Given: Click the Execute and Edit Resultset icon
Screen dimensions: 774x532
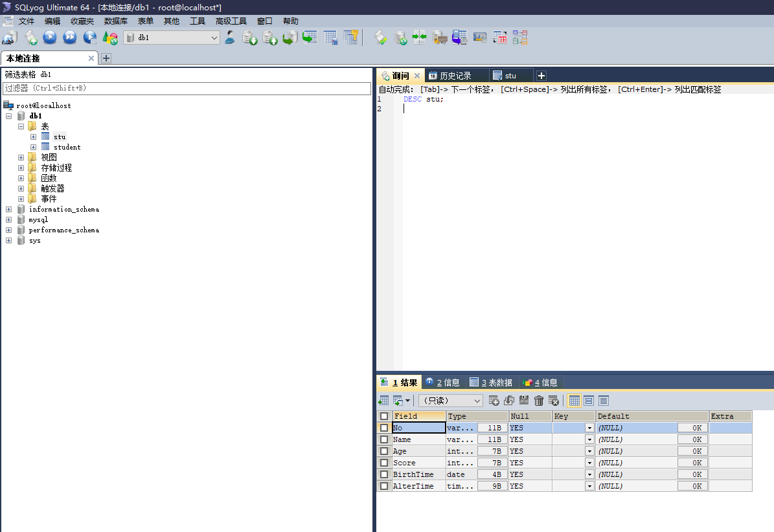Looking at the screenshot, I should [x=90, y=38].
